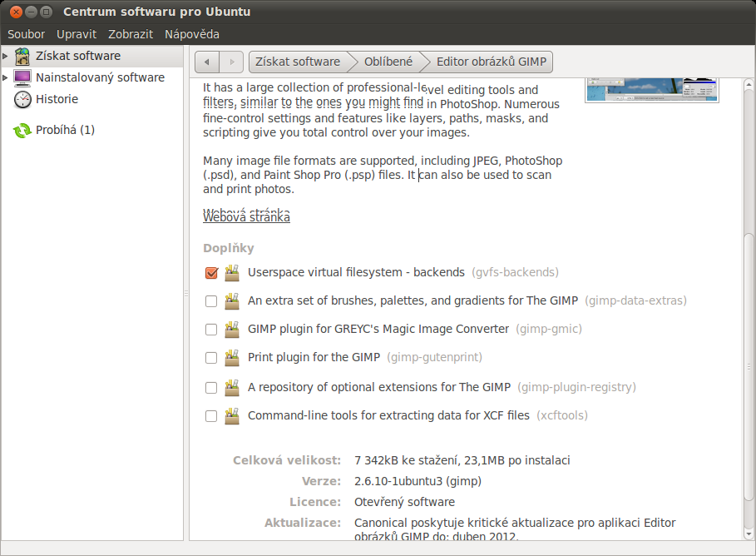The image size is (756, 556).
Task: Click the Získat software shopping bag icon
Action: (22, 56)
